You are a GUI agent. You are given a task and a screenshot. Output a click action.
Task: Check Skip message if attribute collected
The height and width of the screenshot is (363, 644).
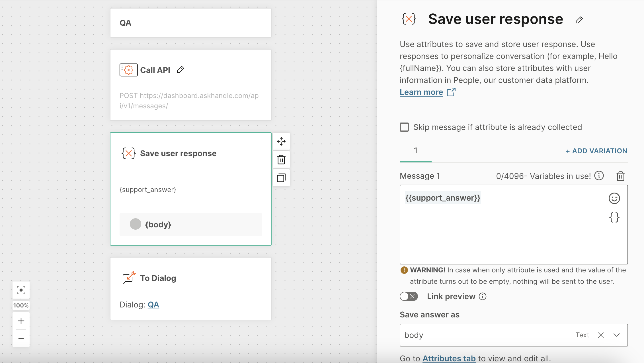(404, 127)
